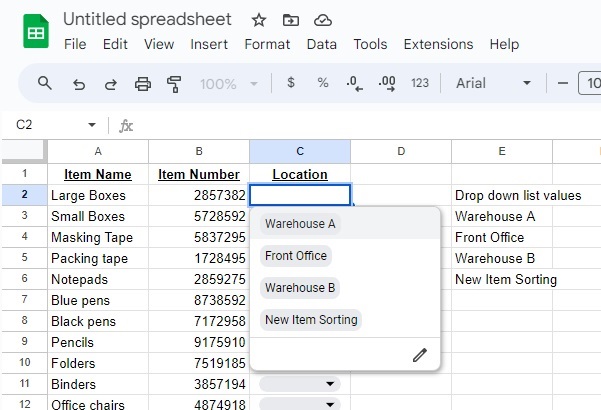The image size is (601, 410).
Task: Increase decimal places
Action: pos(387,84)
